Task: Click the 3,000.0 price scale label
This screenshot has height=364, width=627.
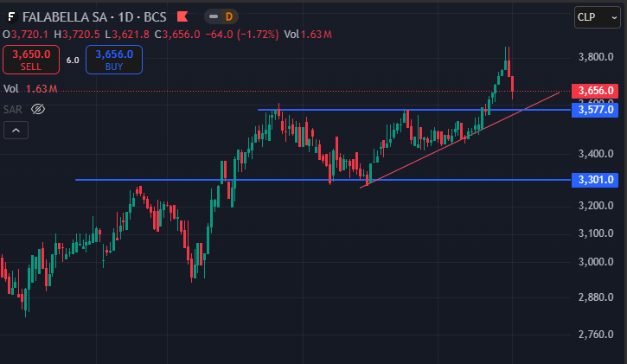Action: tap(596, 262)
